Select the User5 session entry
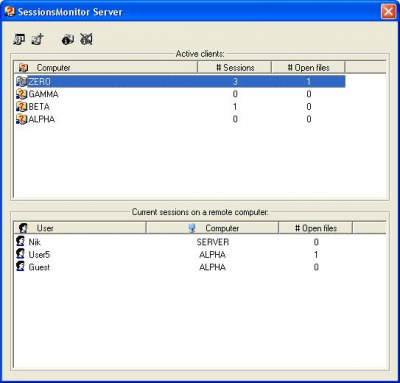 pyautogui.click(x=184, y=254)
